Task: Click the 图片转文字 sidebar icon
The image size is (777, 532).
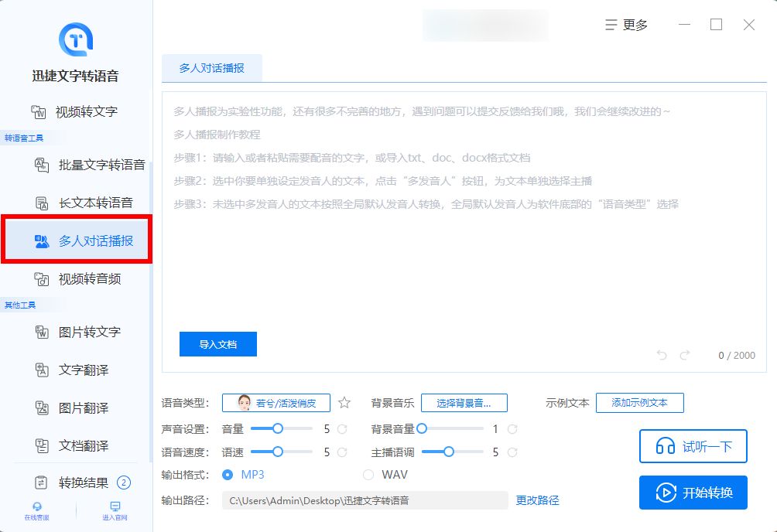Action: [x=42, y=332]
